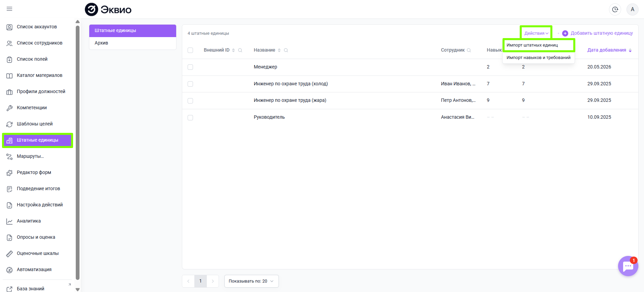This screenshot has height=292, width=644.
Task: Open Оценочные шкалы ruler icon
Action: [x=9, y=254]
